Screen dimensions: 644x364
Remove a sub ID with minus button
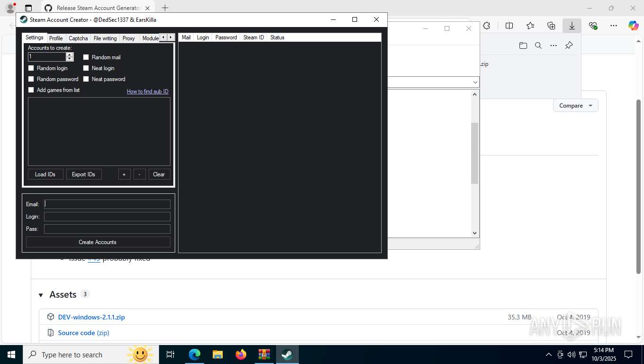[x=139, y=174]
